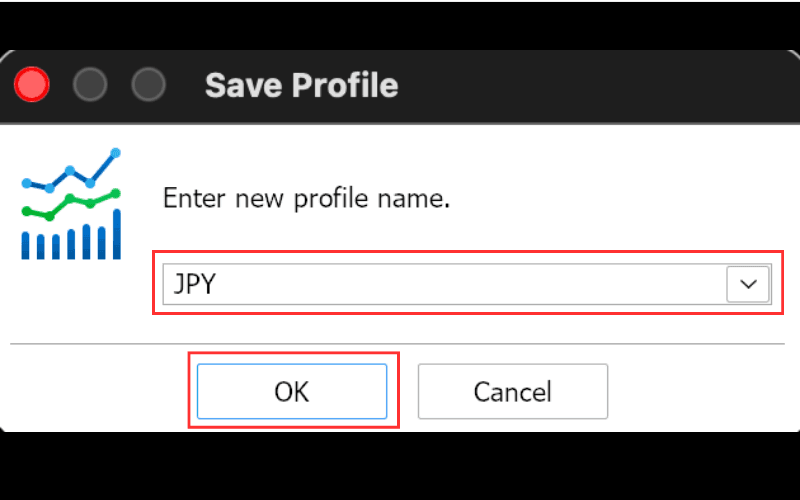
Task: Place cursor after the JPY text
Action: click(219, 284)
